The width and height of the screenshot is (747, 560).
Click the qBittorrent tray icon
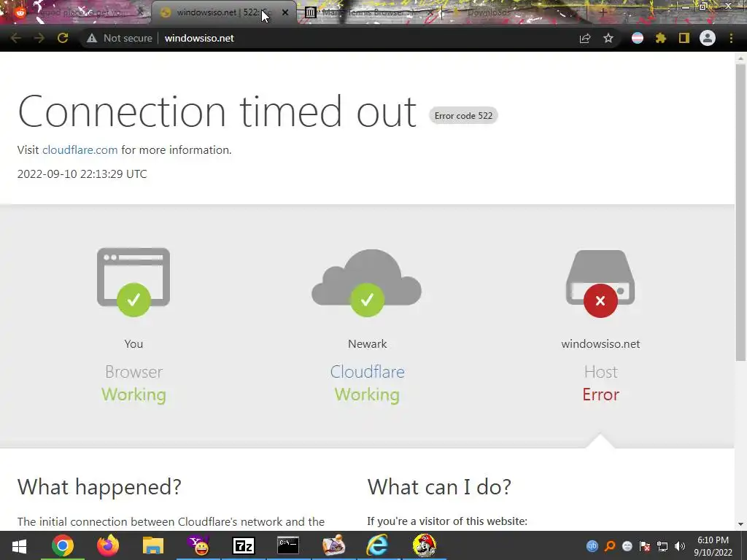tap(592, 546)
